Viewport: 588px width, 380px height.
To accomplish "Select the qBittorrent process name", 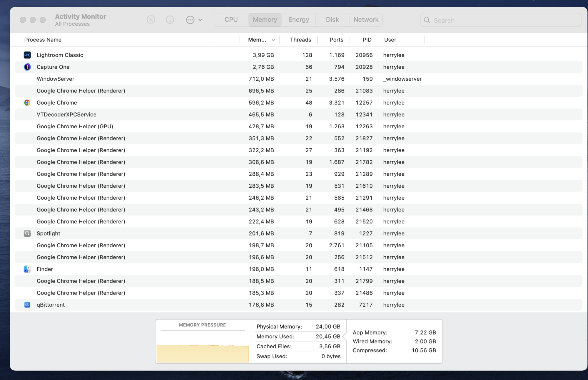I will [x=51, y=305].
